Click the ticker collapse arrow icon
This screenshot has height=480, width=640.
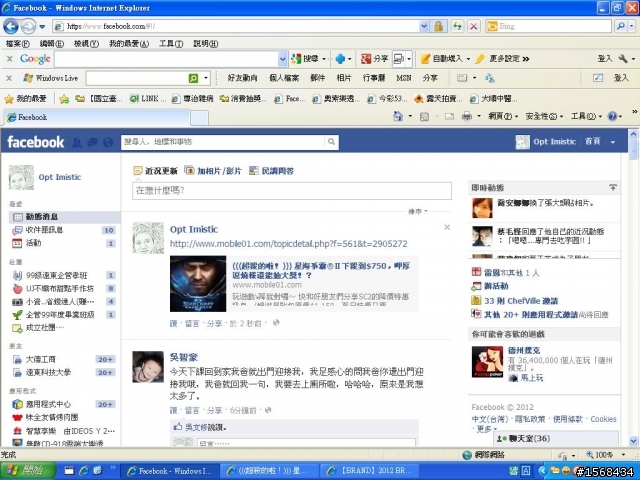(613, 187)
